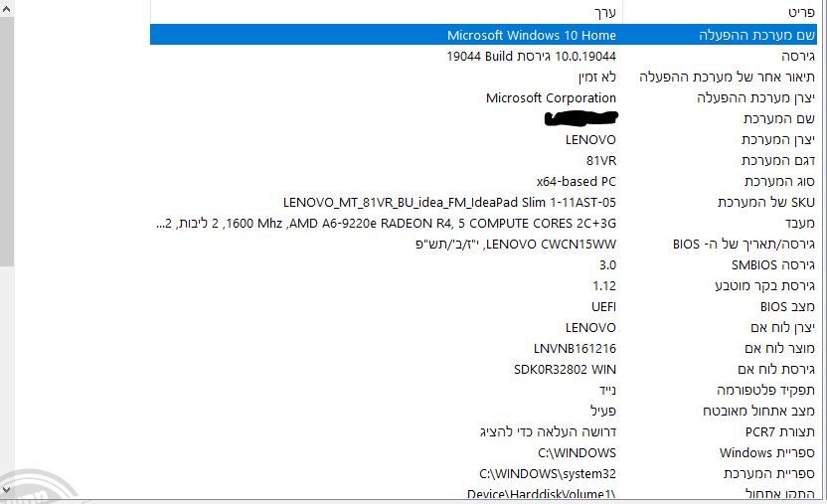The width and height of the screenshot is (827, 504).
Task: Click the LENOVO CWCN15WW BIOS value
Action: point(516,245)
